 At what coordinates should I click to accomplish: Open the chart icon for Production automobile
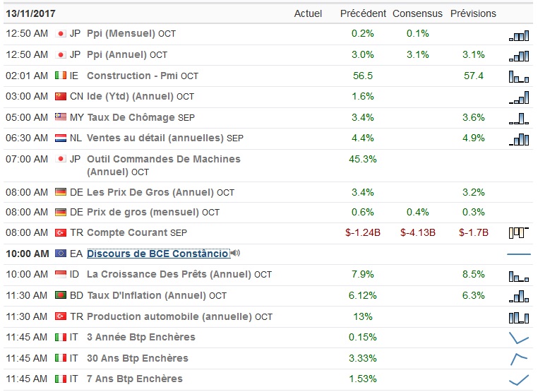(x=519, y=317)
